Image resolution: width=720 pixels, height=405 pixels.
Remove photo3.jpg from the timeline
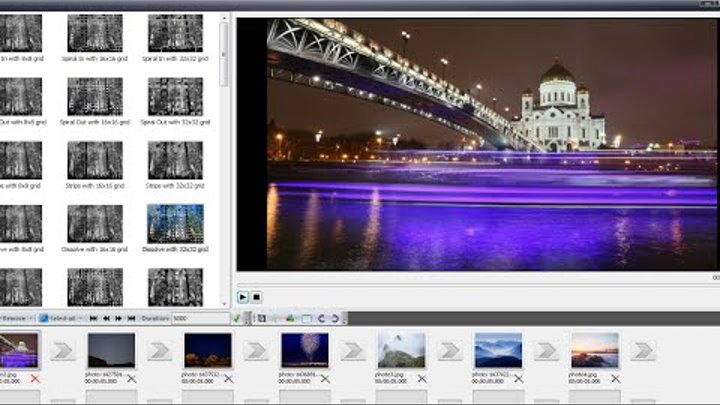[422, 379]
